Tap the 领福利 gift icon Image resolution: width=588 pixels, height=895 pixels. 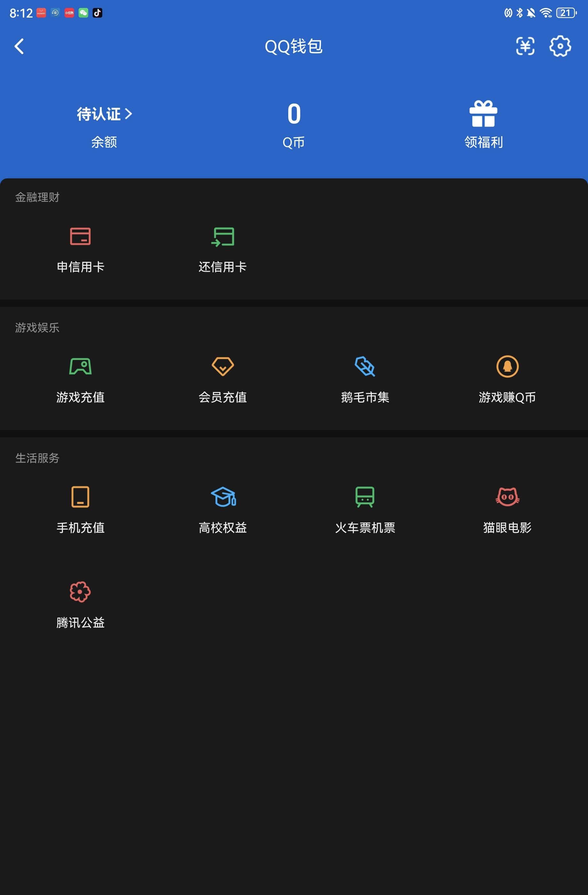[x=484, y=113]
